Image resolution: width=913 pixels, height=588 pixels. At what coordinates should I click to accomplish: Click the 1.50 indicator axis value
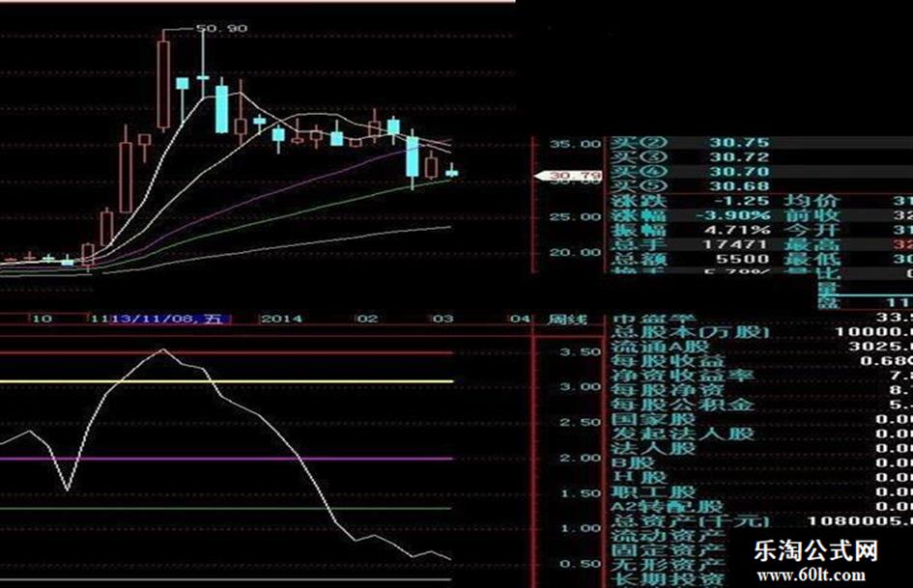click(581, 493)
